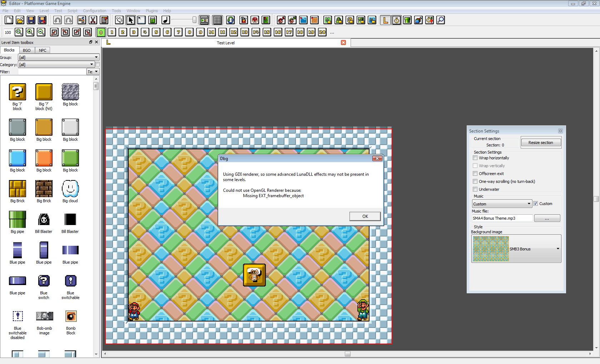The image size is (600, 364).
Task: Uncheck the Custom music checkbox
Action: 536,204
